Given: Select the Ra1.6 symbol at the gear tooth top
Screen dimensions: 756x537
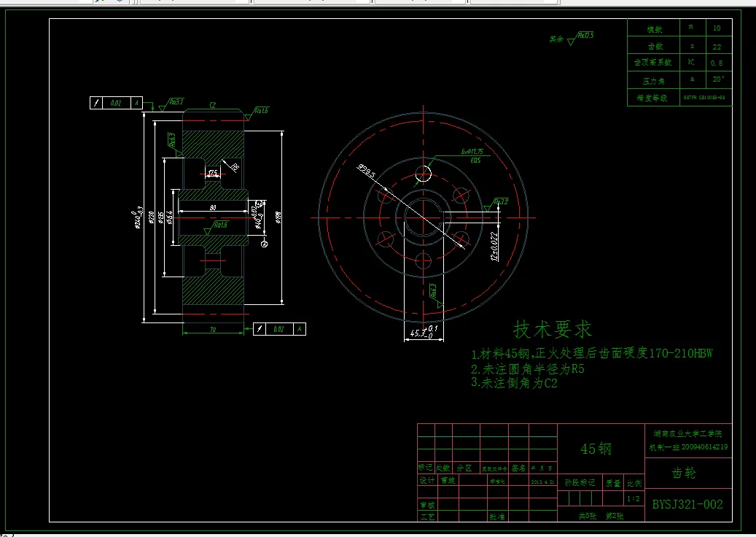Looking at the screenshot, I should (256, 113).
